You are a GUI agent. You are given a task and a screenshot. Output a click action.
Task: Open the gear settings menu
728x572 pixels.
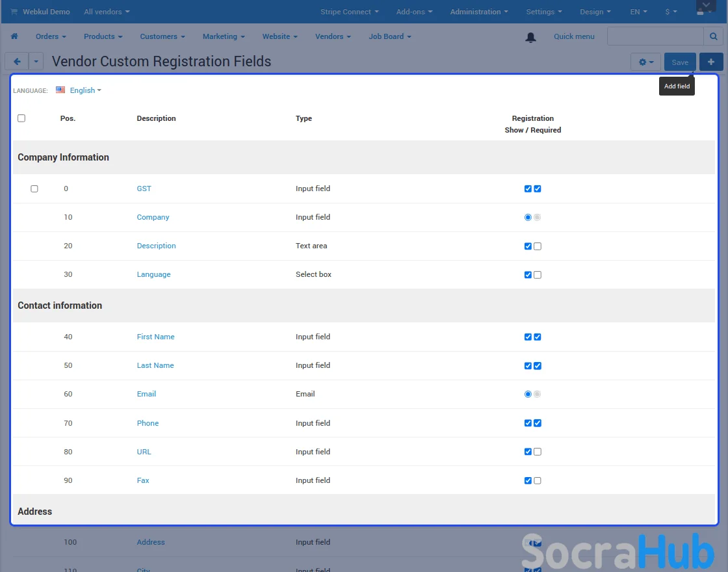tap(645, 62)
